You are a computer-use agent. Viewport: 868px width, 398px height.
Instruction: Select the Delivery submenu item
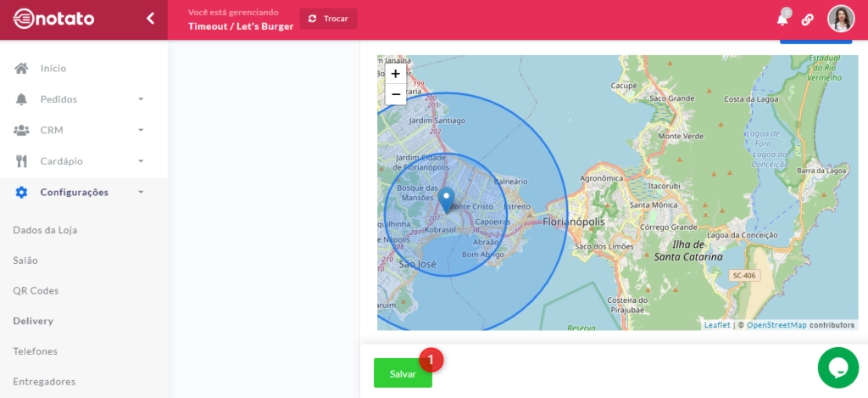tap(33, 321)
